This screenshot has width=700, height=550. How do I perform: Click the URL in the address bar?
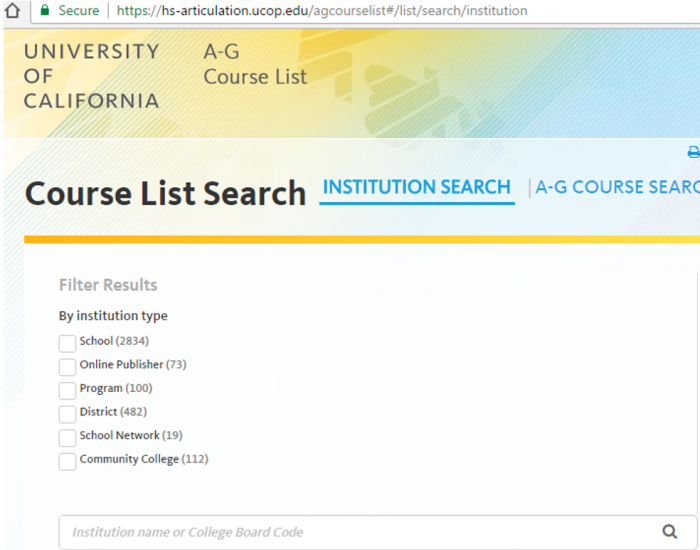click(x=322, y=11)
